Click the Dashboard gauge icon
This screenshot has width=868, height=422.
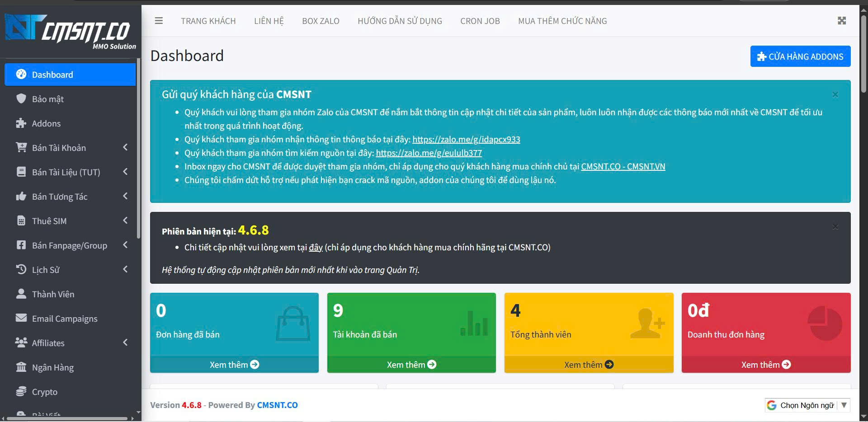point(21,74)
